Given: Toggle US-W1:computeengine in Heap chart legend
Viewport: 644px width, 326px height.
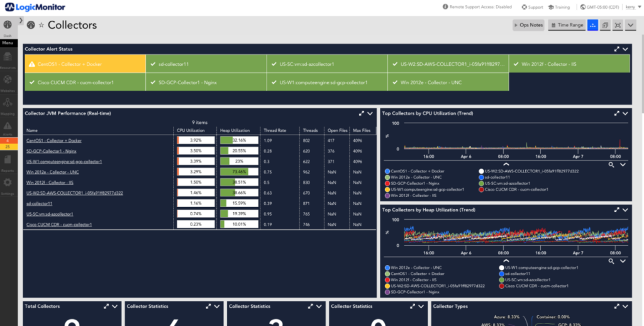Looking at the screenshot, I should 538,267.
